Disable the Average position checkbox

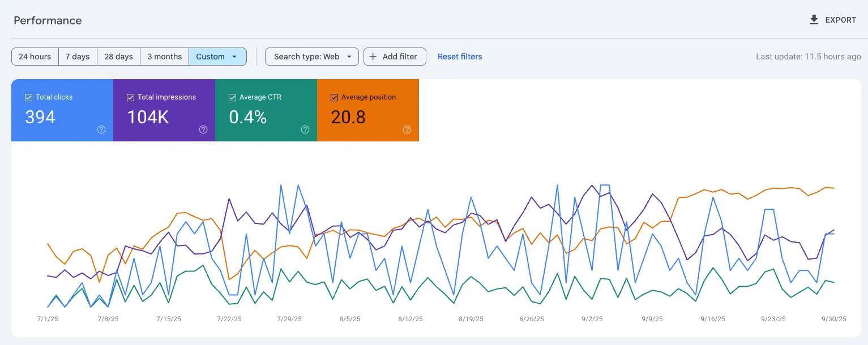pos(334,97)
